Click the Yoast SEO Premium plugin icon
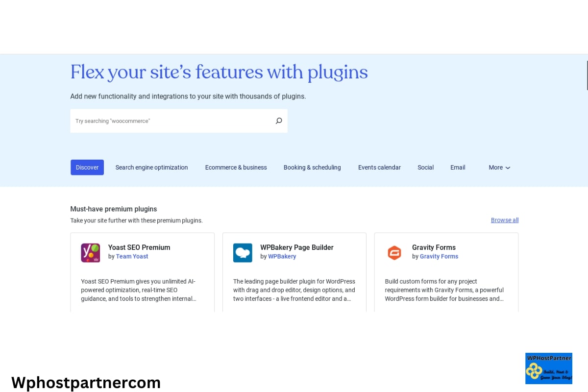 (x=91, y=252)
